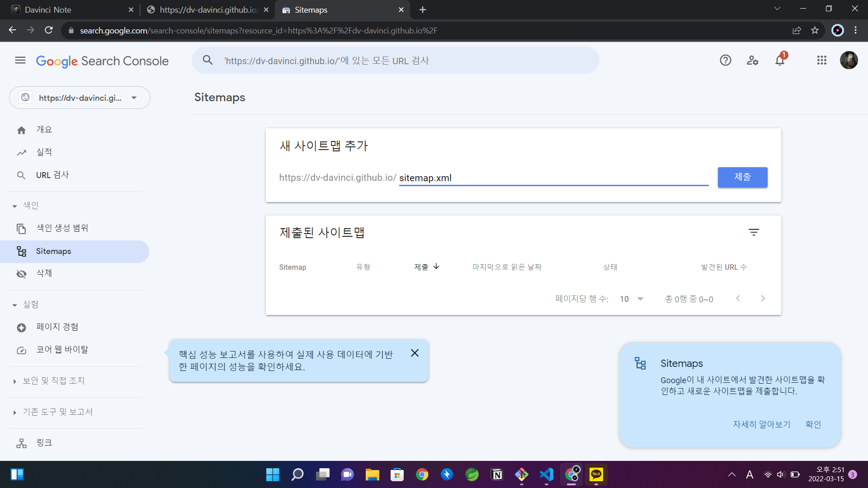Select 개요 in the sidebar
Viewport: 868px width, 488px height.
[x=45, y=130]
